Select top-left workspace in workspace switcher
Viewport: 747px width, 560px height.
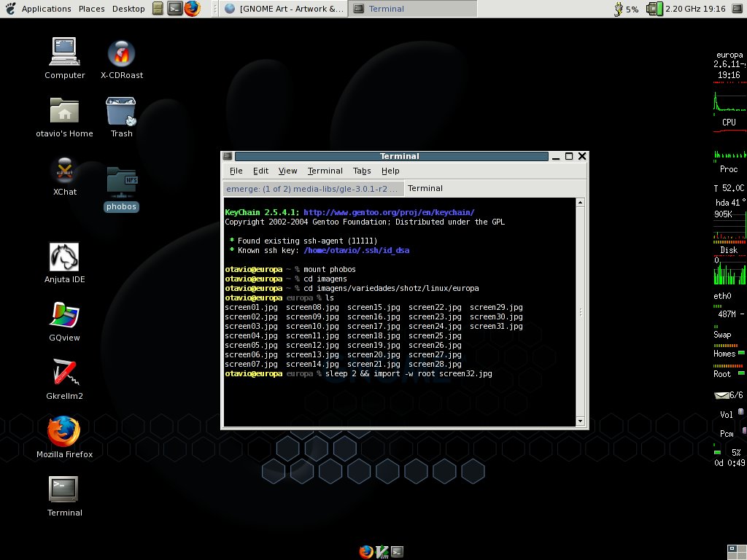pos(732,548)
